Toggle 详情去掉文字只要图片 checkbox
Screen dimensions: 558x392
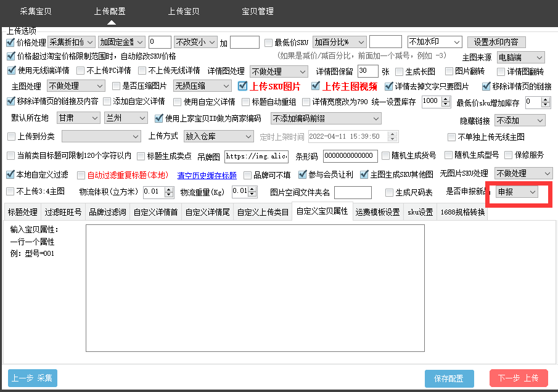click(389, 86)
